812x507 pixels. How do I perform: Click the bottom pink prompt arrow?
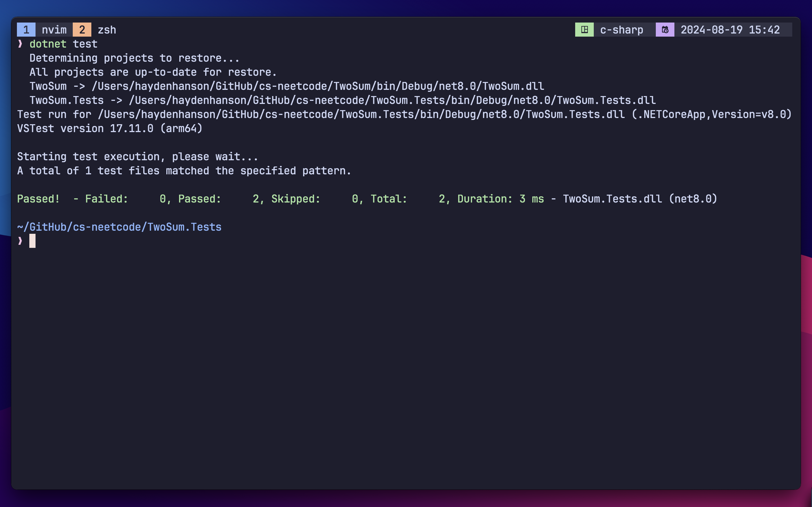[20, 241]
